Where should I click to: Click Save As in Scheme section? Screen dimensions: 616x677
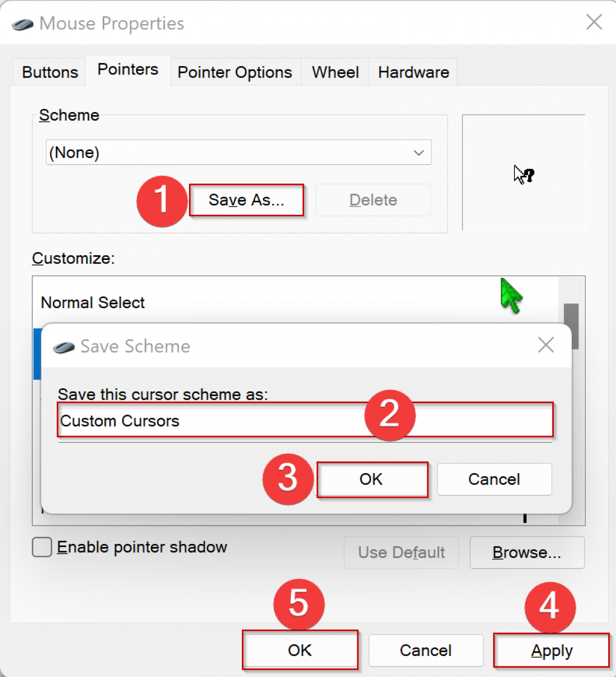point(246,200)
